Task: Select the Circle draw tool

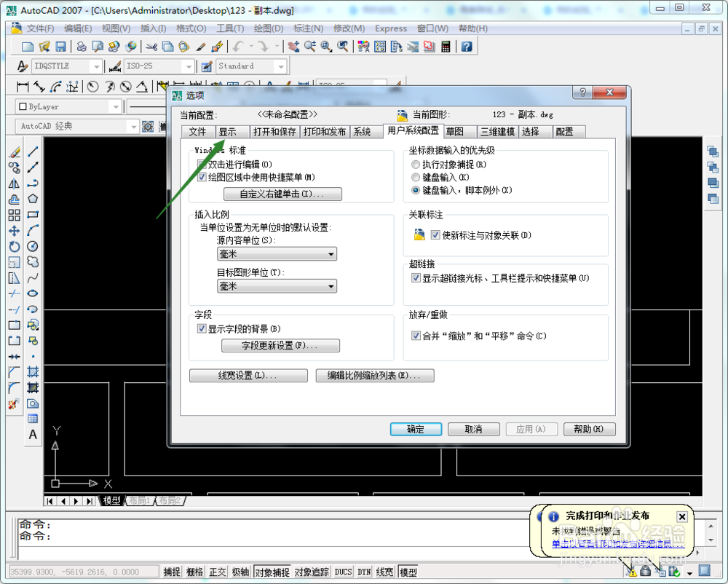Action: tap(33, 247)
